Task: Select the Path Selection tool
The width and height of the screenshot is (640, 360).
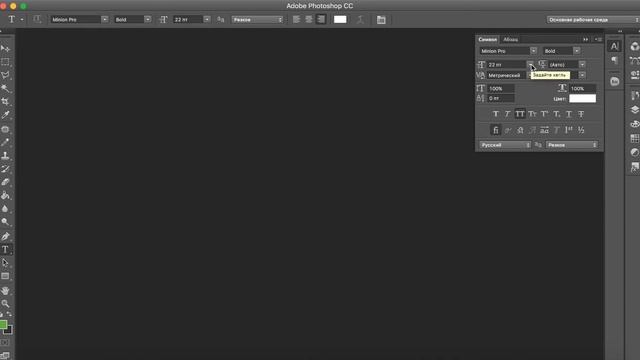Action: (x=5, y=263)
